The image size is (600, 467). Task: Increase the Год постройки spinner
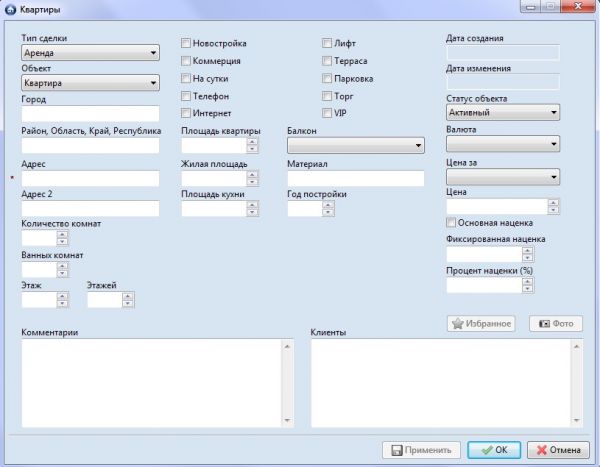pyautogui.click(x=328, y=205)
